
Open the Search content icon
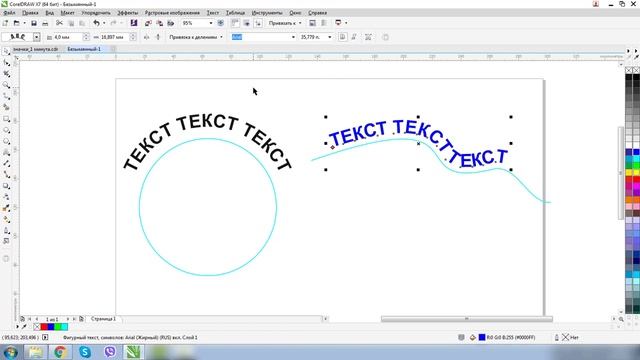pyautogui.click(x=133, y=23)
